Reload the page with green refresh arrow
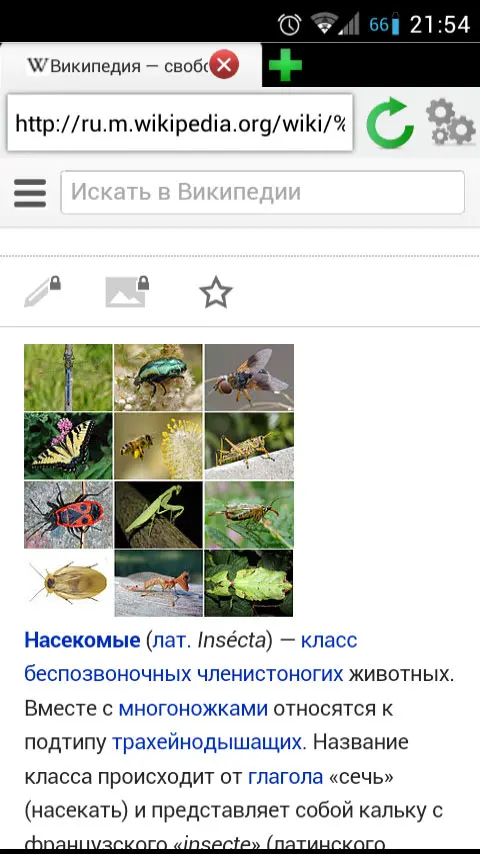The image size is (480, 854). (390, 123)
